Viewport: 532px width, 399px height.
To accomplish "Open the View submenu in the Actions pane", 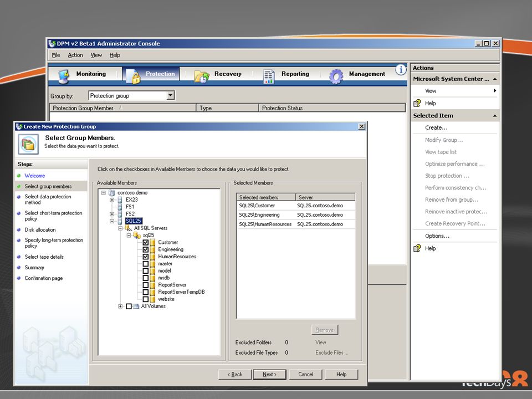I will click(x=455, y=91).
